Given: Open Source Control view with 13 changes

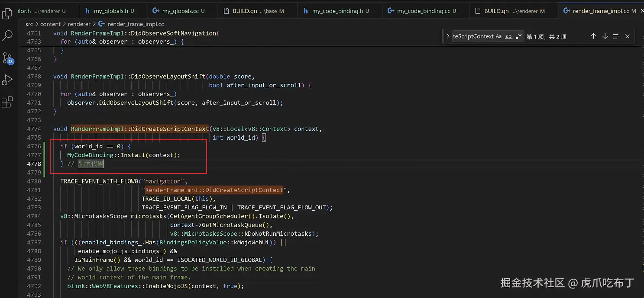Looking at the screenshot, I should coord(7,58).
